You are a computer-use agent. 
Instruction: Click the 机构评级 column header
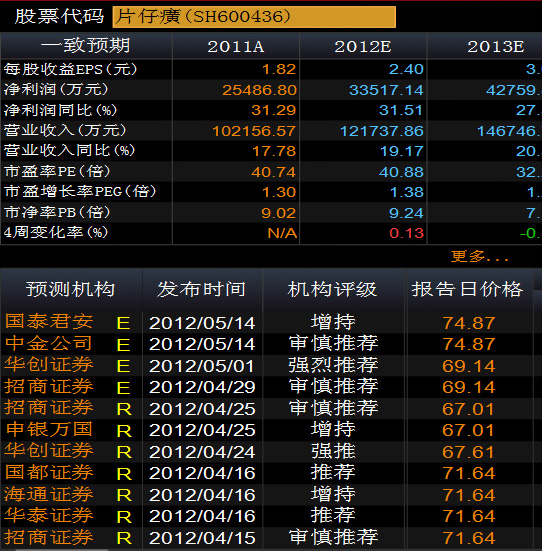pyautogui.click(x=333, y=289)
